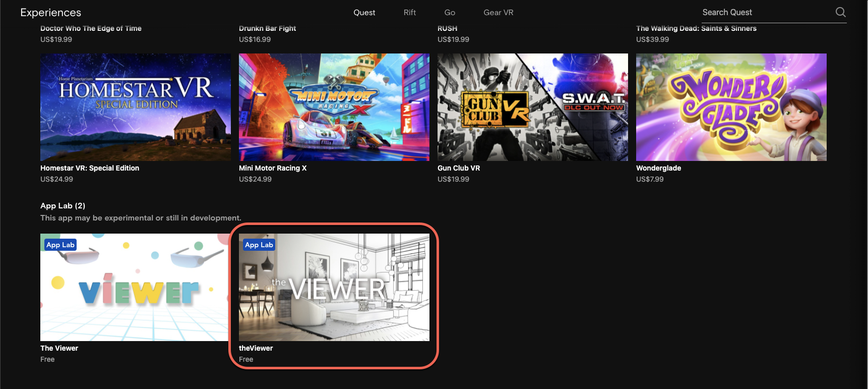Click the Gun Club VR title

(459, 168)
